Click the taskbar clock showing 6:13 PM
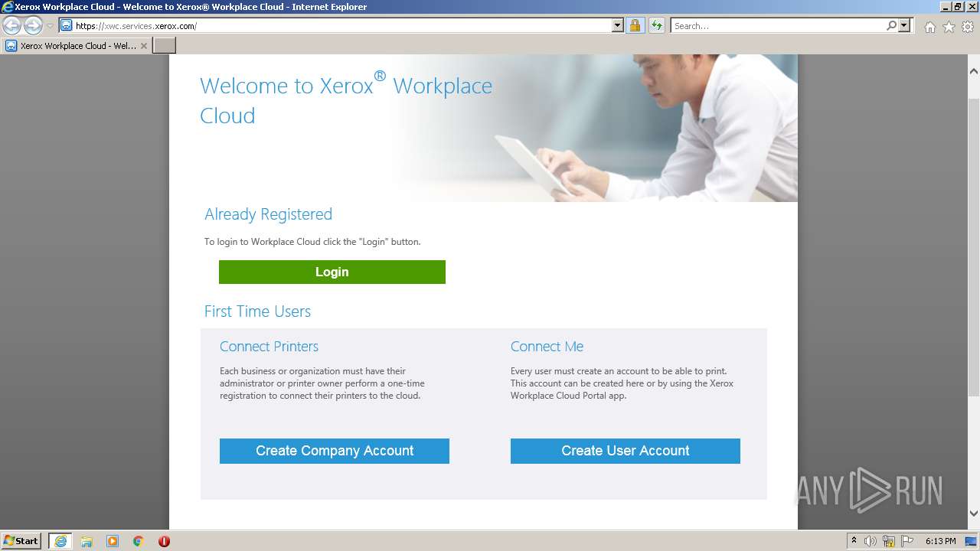The image size is (980, 551). [940, 541]
